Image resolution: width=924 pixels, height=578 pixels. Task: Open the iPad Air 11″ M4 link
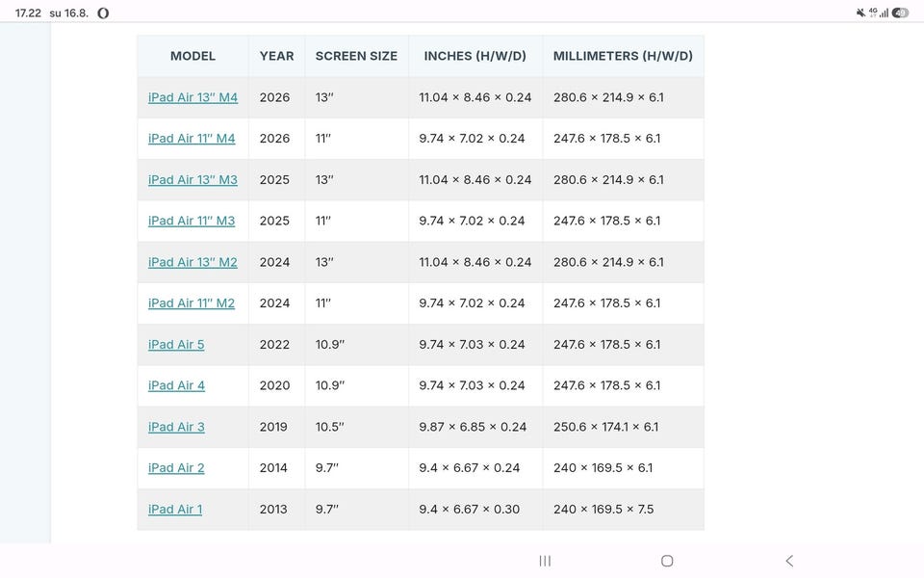[192, 139]
